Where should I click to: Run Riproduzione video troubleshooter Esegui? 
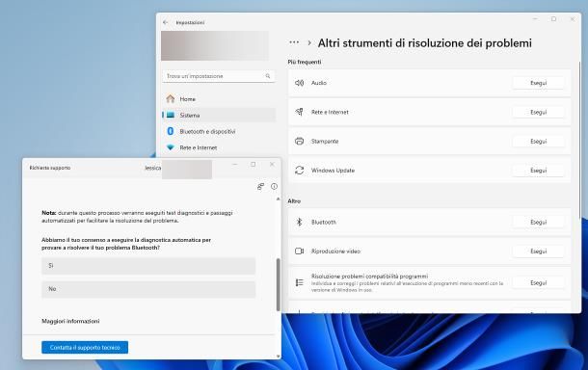(x=539, y=251)
